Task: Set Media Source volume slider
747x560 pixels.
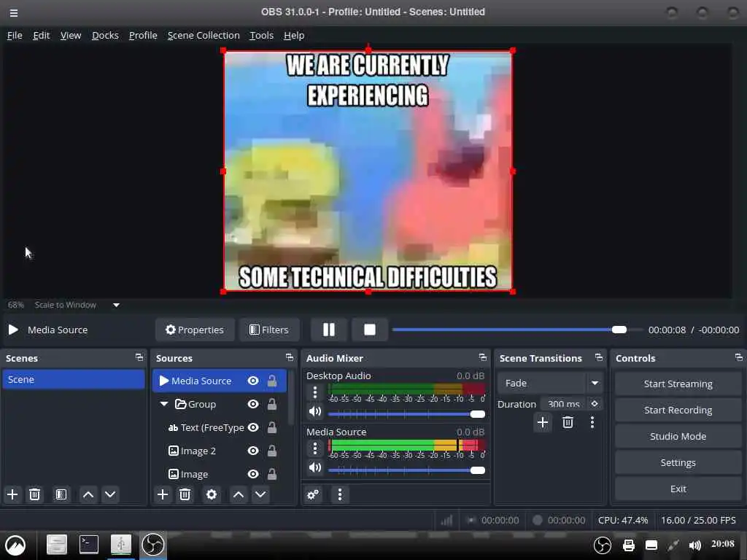Action: coord(406,470)
